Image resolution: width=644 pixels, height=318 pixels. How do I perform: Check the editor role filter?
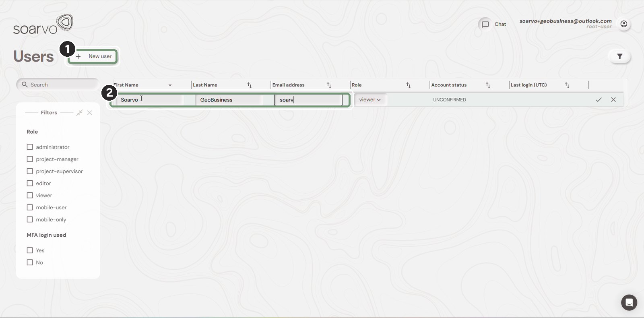30,184
